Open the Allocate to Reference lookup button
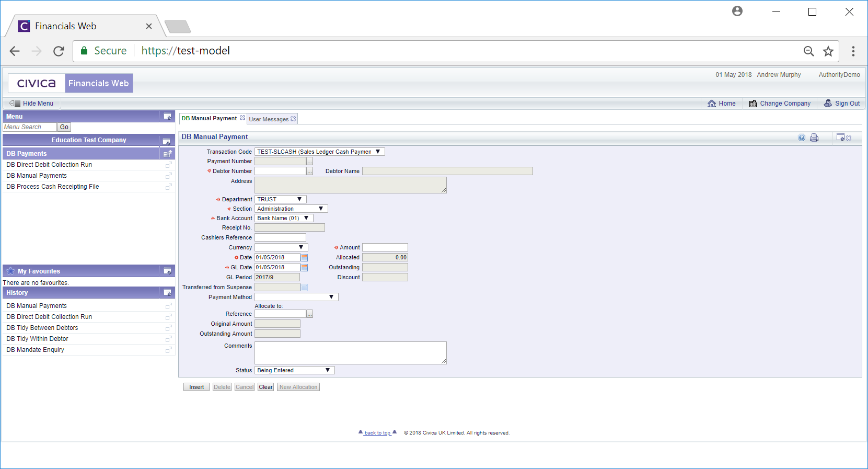This screenshot has width=868, height=469. coord(310,314)
